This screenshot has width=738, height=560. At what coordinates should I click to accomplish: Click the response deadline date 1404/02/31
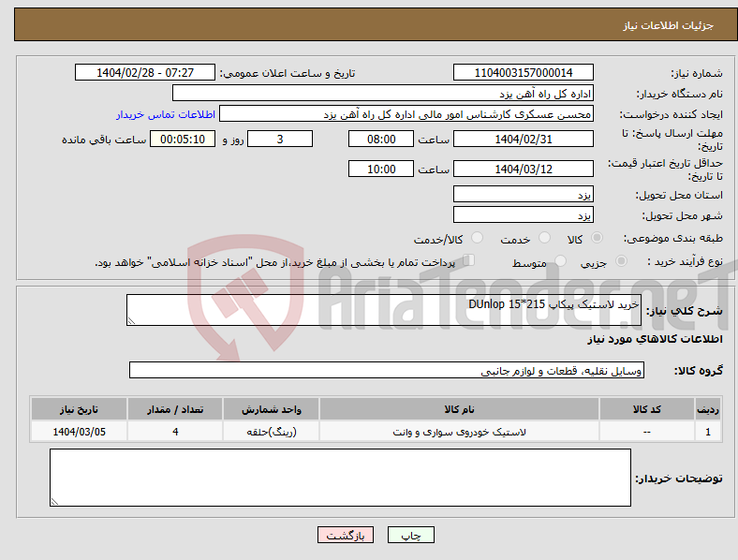coord(524,139)
